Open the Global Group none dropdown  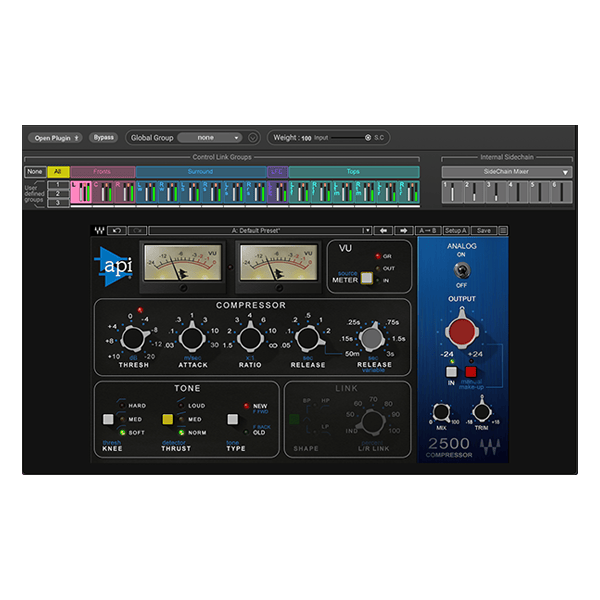(x=210, y=138)
